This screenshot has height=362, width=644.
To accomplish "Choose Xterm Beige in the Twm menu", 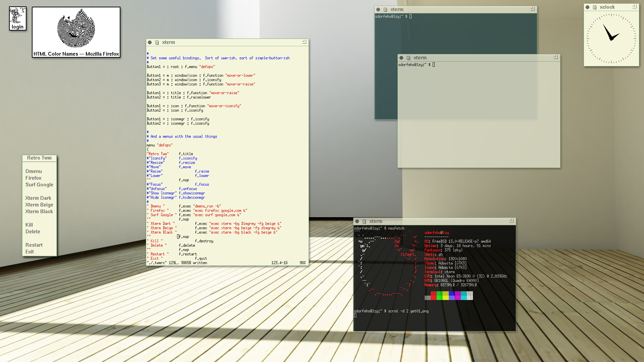I will (x=39, y=205).
